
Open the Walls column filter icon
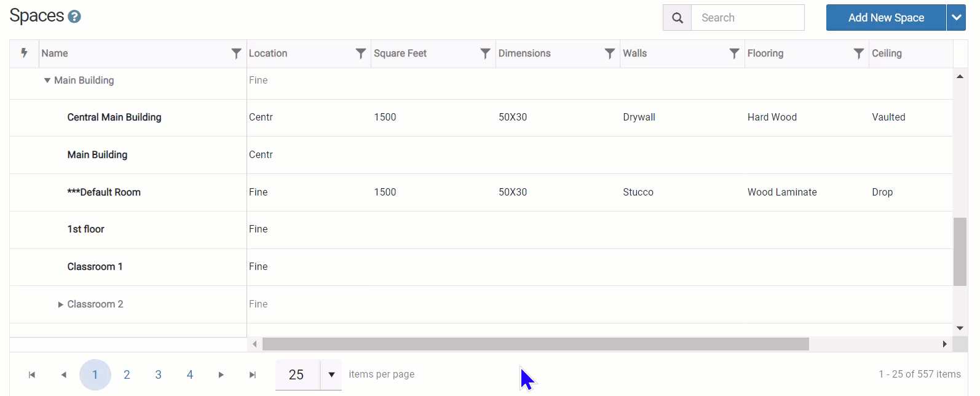(x=734, y=53)
